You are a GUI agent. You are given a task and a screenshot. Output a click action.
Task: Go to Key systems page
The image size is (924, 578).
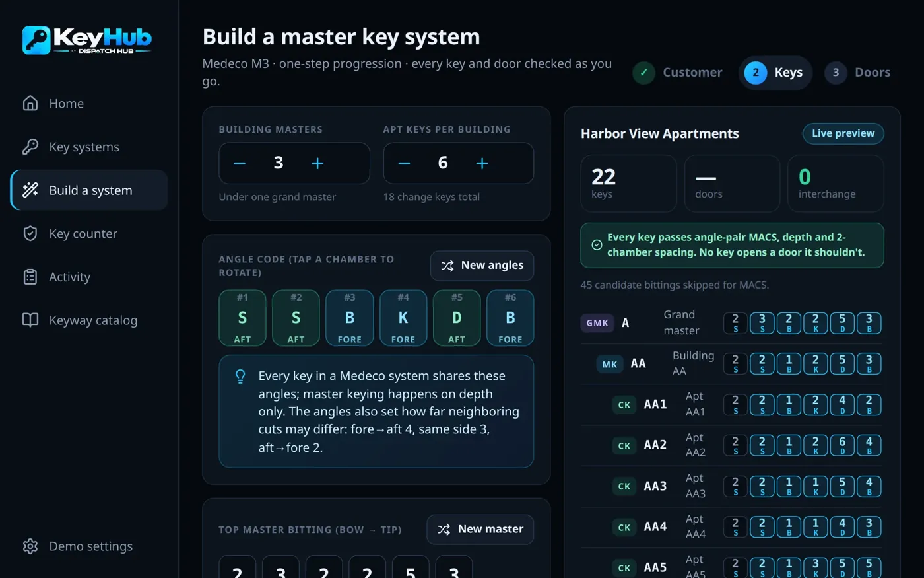coord(89,147)
